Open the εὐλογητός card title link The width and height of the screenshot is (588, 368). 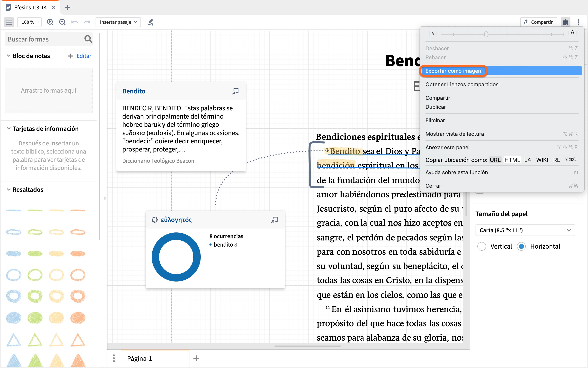pos(176,220)
